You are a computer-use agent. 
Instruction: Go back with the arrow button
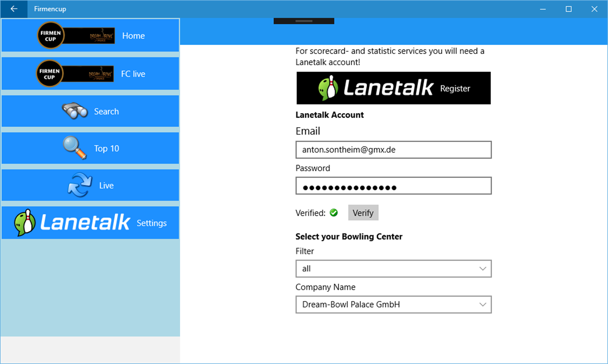tap(14, 9)
